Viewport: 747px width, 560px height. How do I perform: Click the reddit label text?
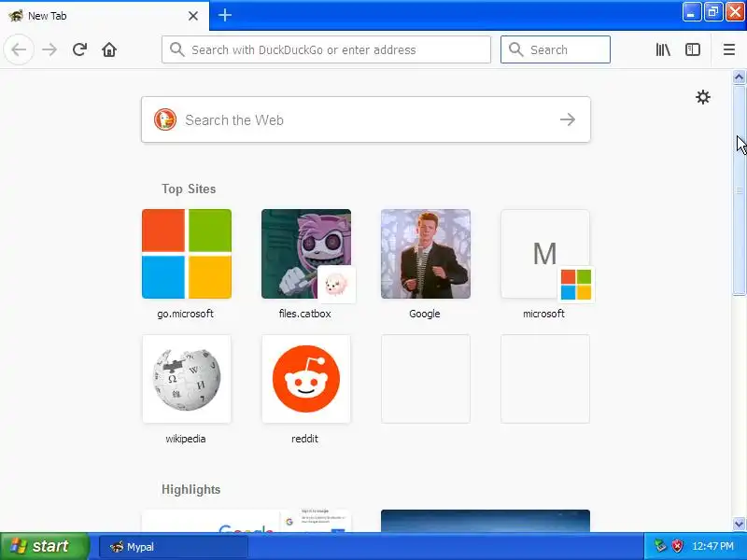(x=305, y=439)
